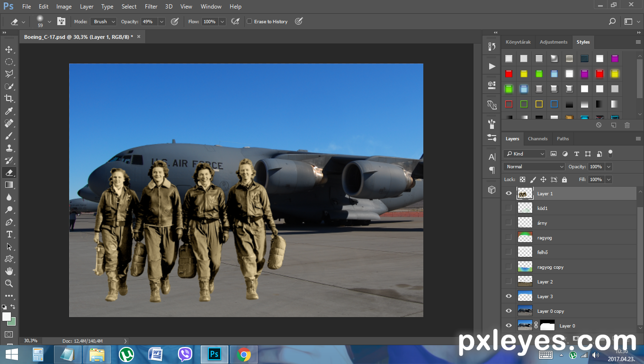644x364 pixels.
Task: Show the ragyog layer
Action: coord(509,237)
